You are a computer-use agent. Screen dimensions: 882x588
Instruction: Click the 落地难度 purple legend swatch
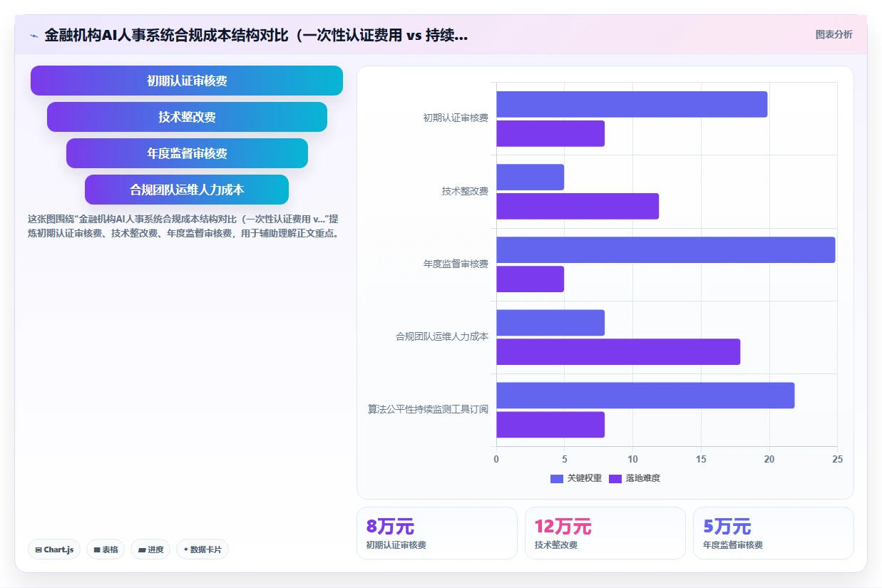pos(615,479)
